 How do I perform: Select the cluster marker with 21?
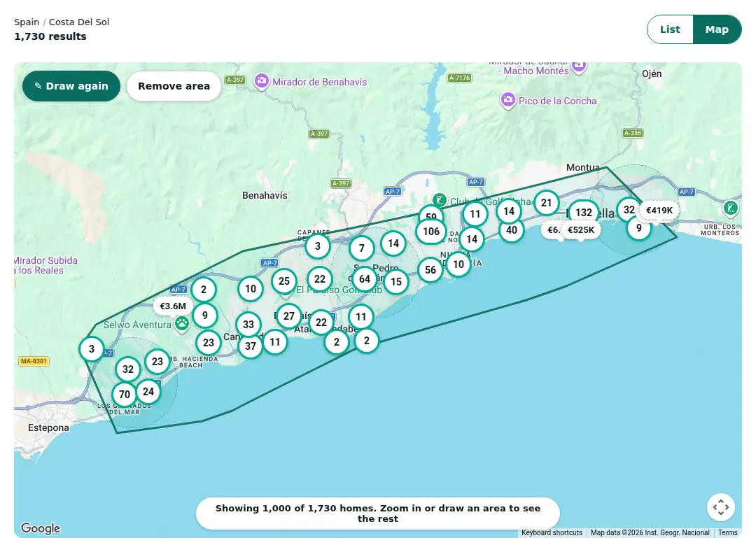[x=546, y=203]
